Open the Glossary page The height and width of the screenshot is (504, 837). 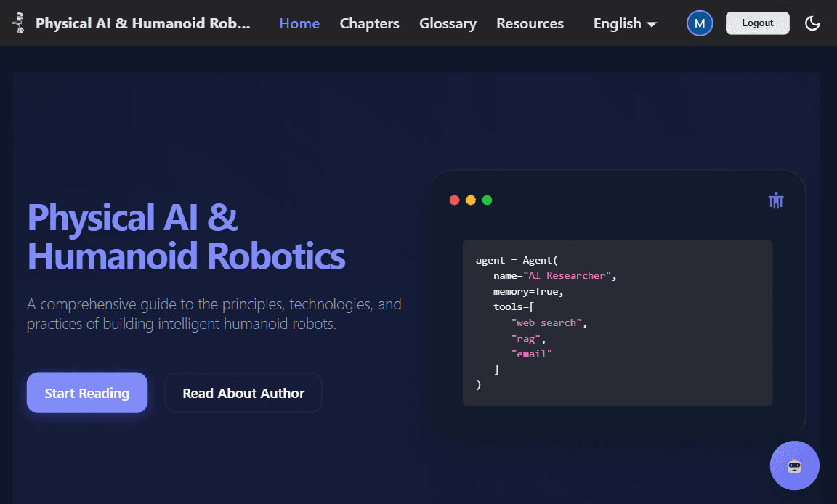point(448,23)
